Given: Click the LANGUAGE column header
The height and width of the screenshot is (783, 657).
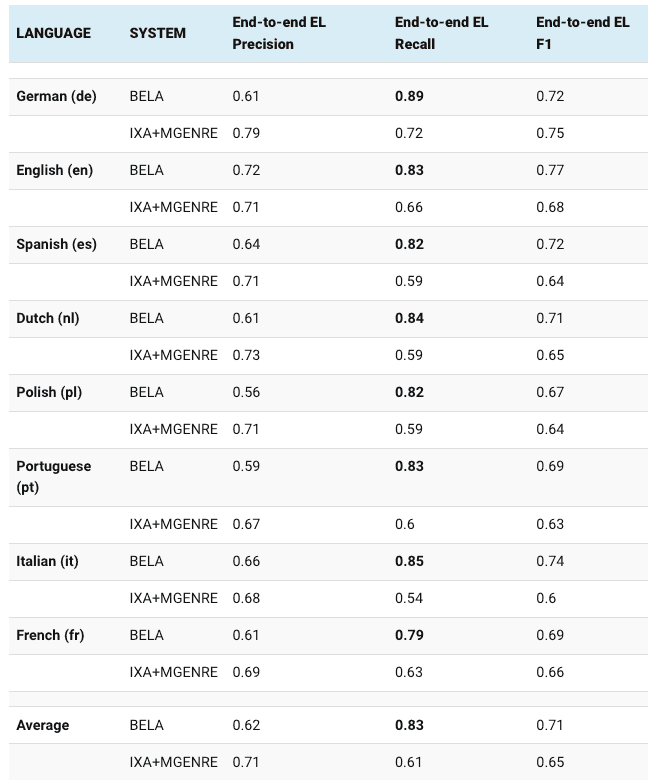Looking at the screenshot, I should pyautogui.click(x=53, y=33).
